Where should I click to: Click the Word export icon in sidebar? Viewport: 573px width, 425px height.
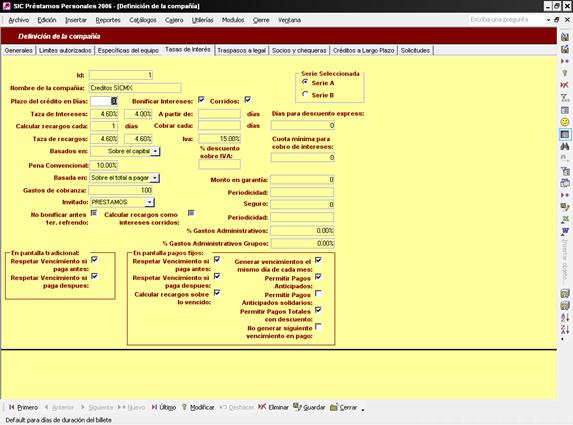tap(565, 231)
